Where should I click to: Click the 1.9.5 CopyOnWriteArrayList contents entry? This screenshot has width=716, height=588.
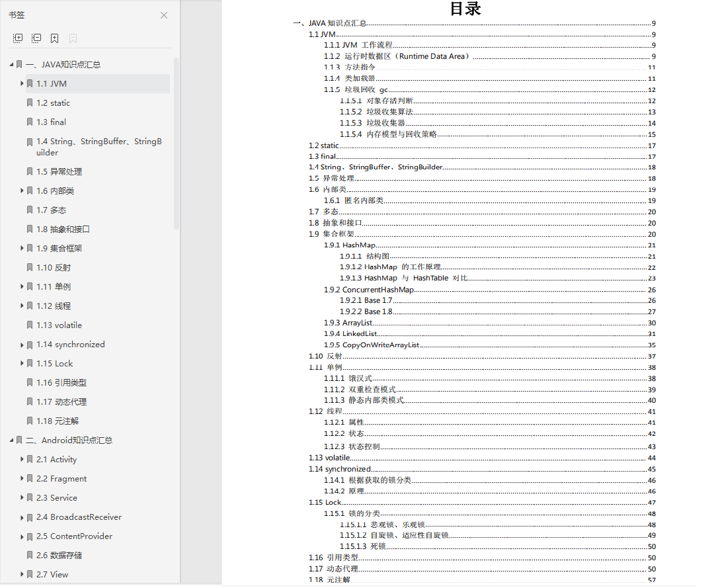489,345
